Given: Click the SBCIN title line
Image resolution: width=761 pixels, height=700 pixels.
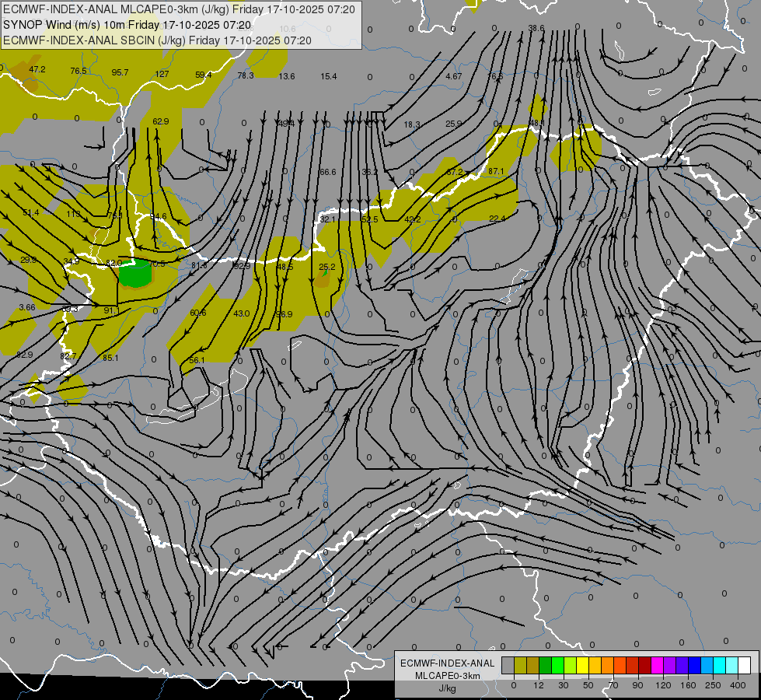Looking at the screenshot, I should point(157,40).
